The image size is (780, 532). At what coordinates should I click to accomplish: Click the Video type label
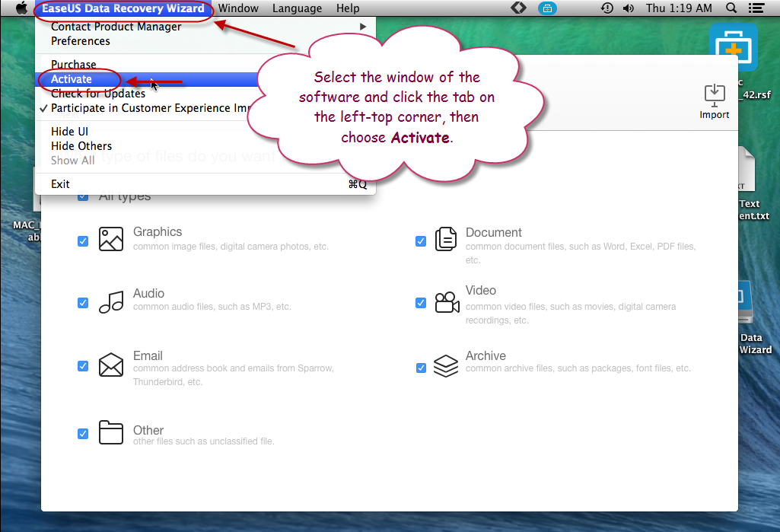tap(480, 290)
